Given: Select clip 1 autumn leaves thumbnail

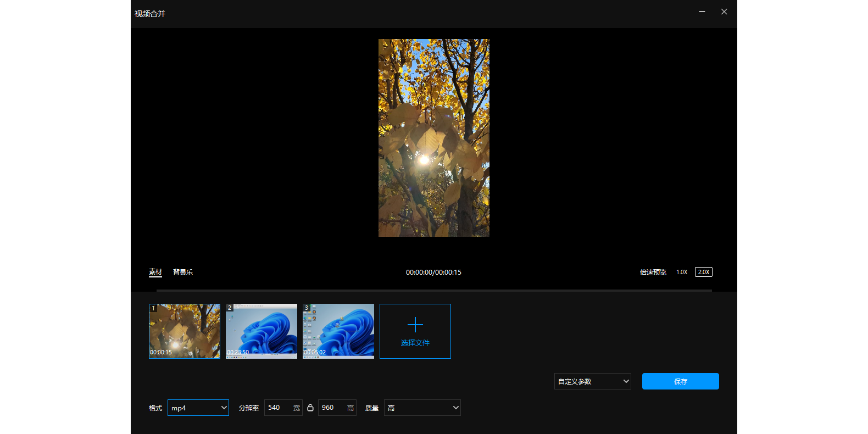Looking at the screenshot, I should [185, 331].
